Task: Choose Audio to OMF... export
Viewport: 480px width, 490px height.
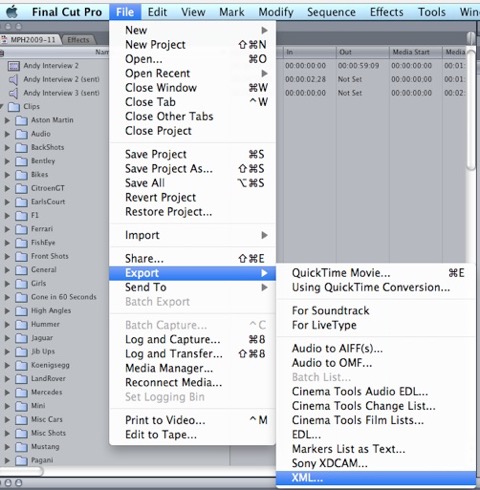Action: click(x=376, y=363)
